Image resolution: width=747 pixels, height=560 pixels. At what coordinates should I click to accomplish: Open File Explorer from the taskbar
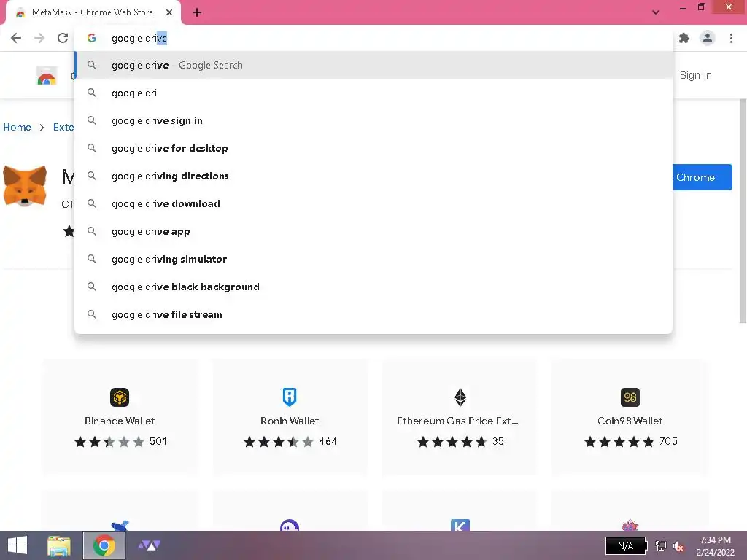(59, 545)
